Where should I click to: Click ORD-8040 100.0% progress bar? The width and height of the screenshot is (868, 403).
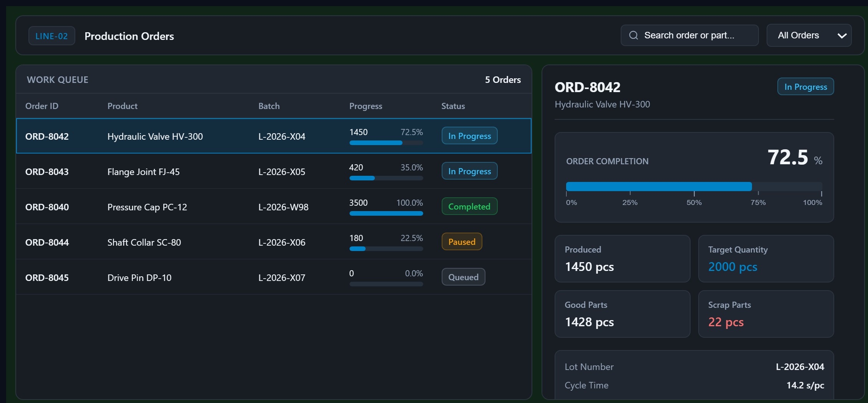[386, 213]
